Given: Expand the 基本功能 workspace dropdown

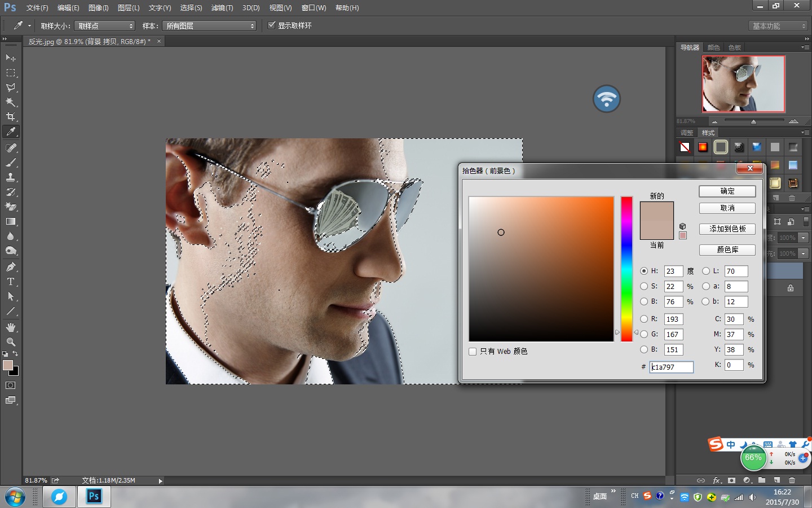Looking at the screenshot, I should (x=779, y=26).
